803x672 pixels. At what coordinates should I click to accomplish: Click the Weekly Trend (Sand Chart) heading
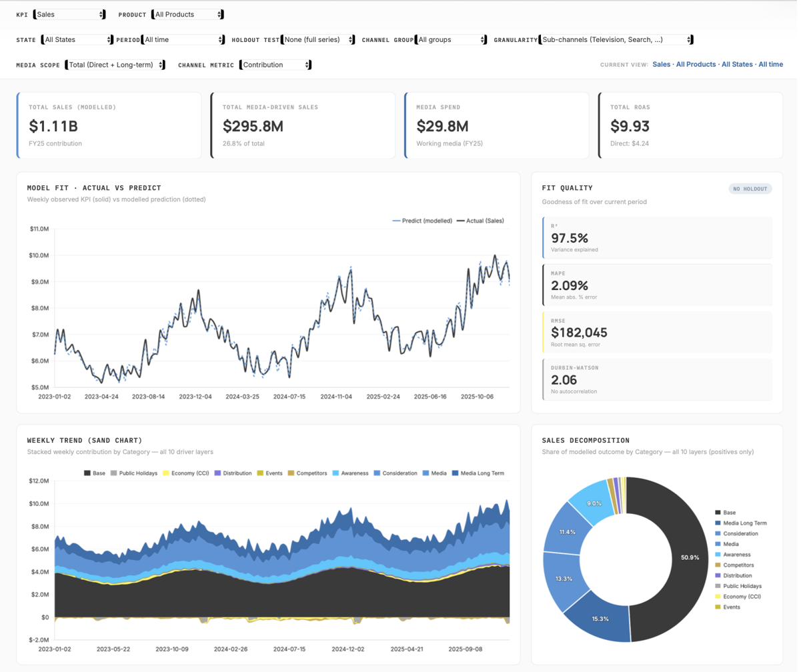pos(85,440)
